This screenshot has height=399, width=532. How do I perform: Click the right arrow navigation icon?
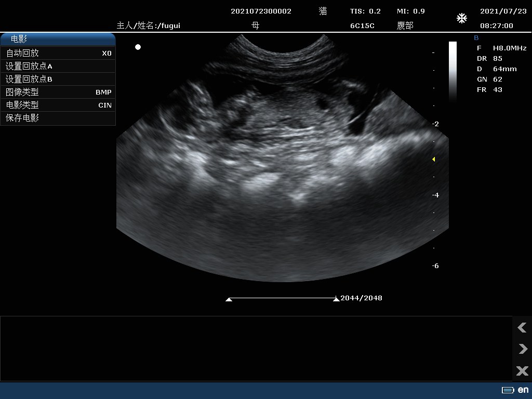point(523,349)
